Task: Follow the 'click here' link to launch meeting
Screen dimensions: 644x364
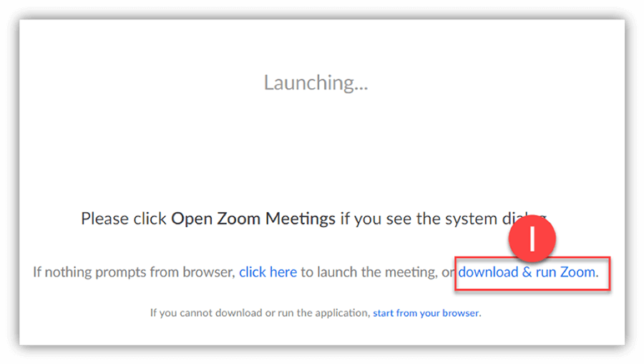Action: (x=268, y=272)
